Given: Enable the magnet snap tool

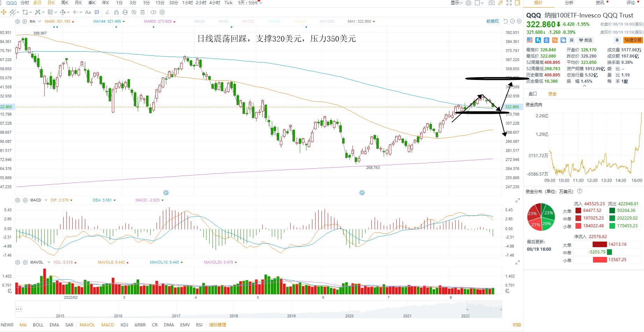Looking at the screenshot, I should pos(116,12).
